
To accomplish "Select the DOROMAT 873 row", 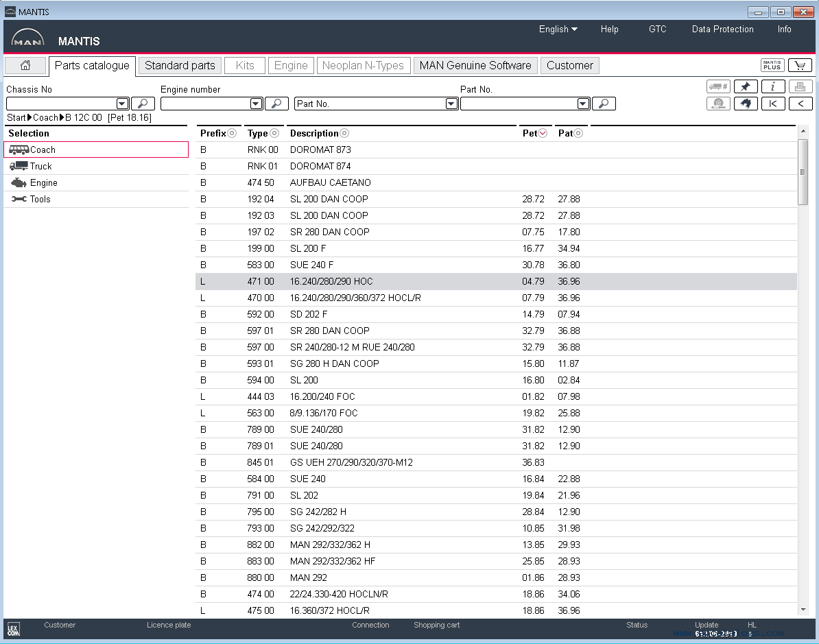I will pos(496,150).
